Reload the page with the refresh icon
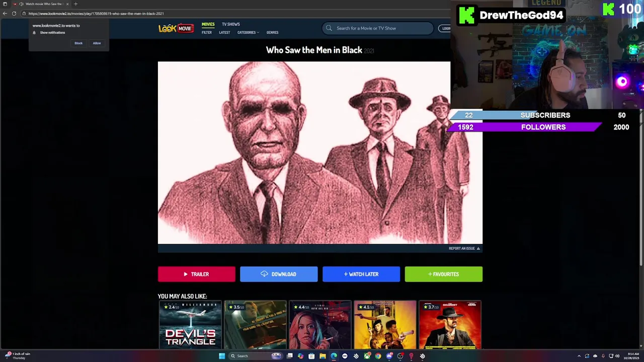 pyautogui.click(x=14, y=14)
